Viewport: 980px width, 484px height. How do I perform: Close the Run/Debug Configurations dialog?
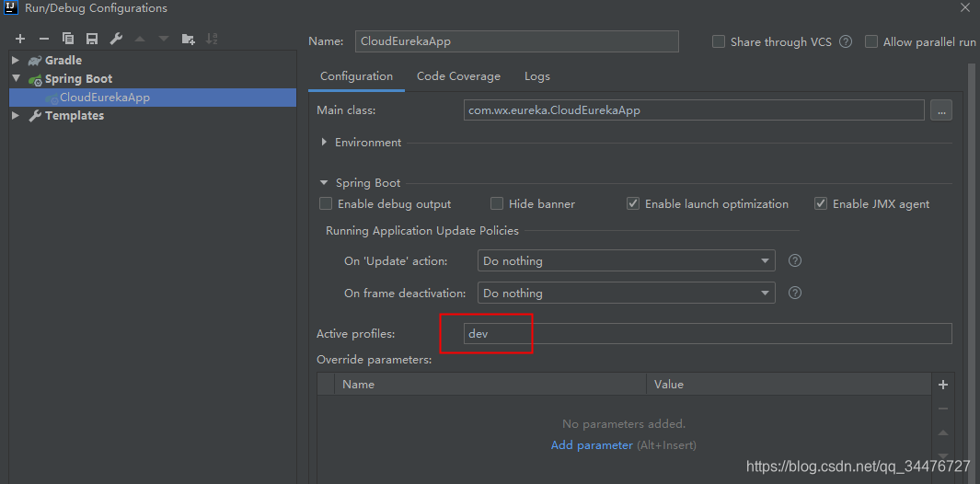tap(965, 7)
